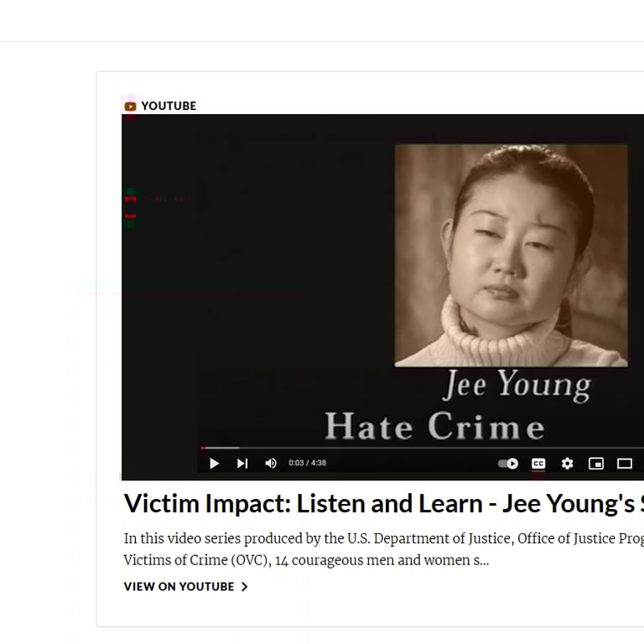Viewport: 644px width, 644px height.
Task: Open the Victim Impact video title
Action: click(383, 503)
